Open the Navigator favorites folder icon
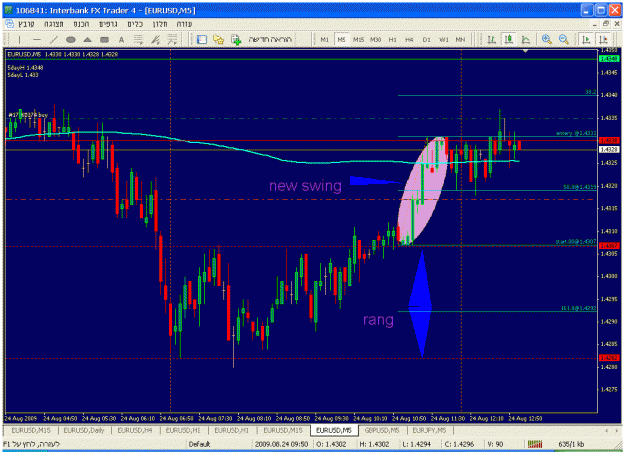625x452 pixels. tap(218, 39)
